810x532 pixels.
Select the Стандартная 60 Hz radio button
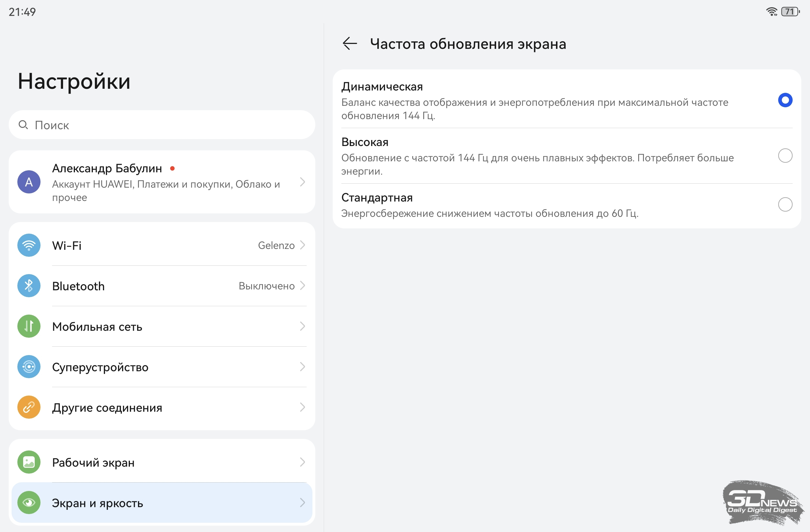[x=785, y=204]
